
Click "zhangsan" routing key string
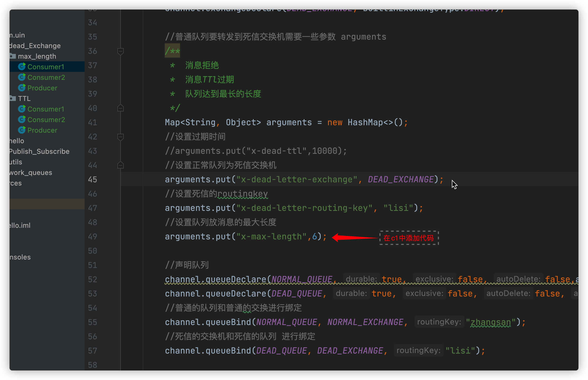pyautogui.click(x=491, y=322)
